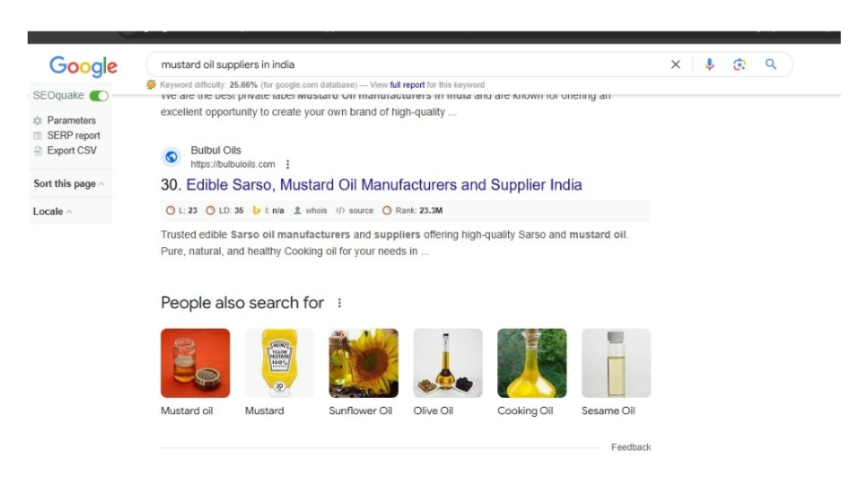Screen dimensions: 868x503
Task: Click the Feedback link
Action: [x=631, y=447]
